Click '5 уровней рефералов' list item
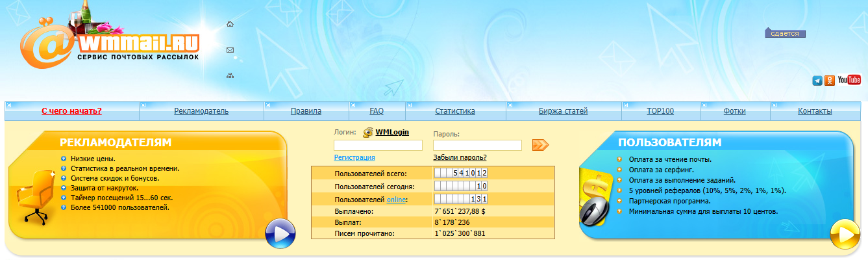 click(708, 190)
